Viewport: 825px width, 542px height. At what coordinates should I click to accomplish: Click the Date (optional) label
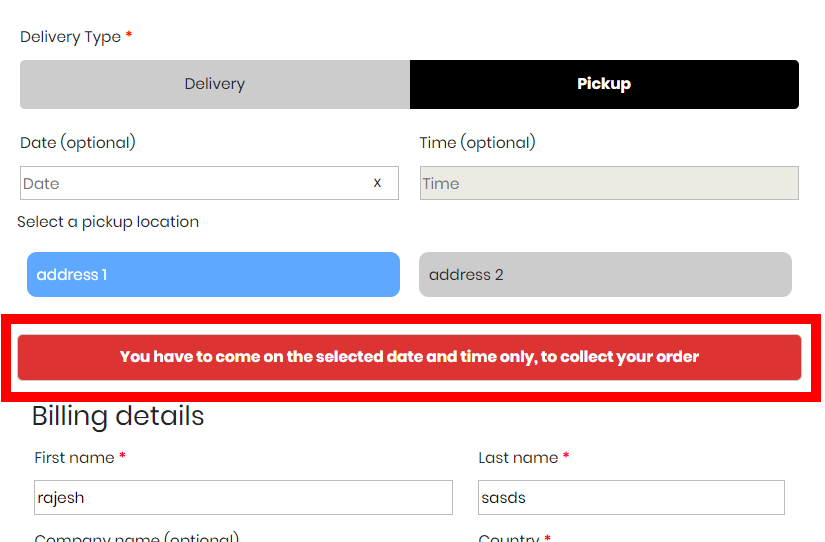(x=78, y=143)
